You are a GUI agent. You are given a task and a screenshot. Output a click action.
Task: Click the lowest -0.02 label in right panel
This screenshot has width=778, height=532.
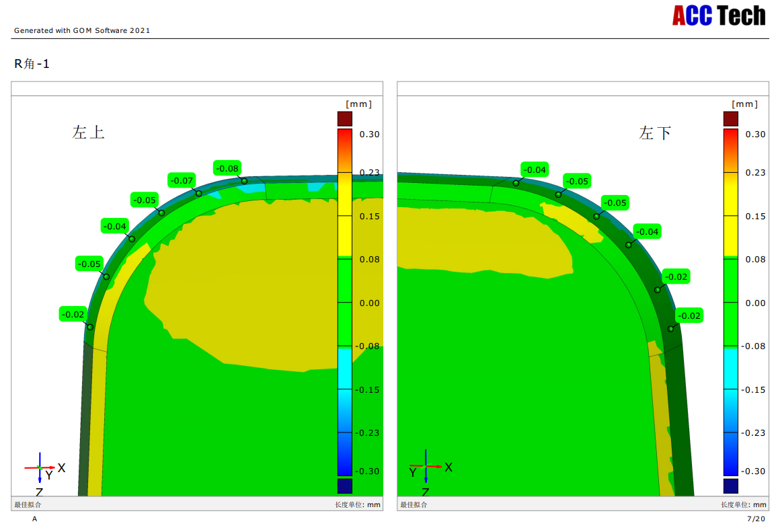pyautogui.click(x=689, y=315)
